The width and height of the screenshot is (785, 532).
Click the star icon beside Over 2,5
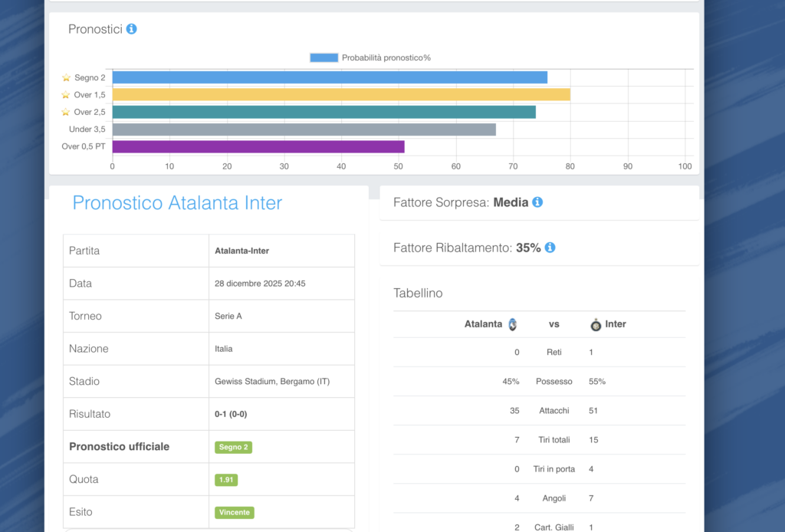pos(66,112)
